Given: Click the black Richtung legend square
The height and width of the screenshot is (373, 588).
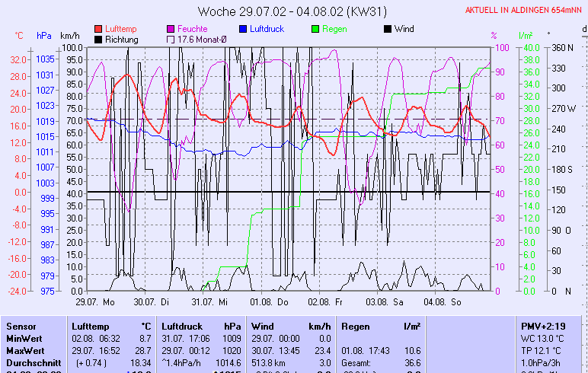Looking at the screenshot, I should 98,39.
